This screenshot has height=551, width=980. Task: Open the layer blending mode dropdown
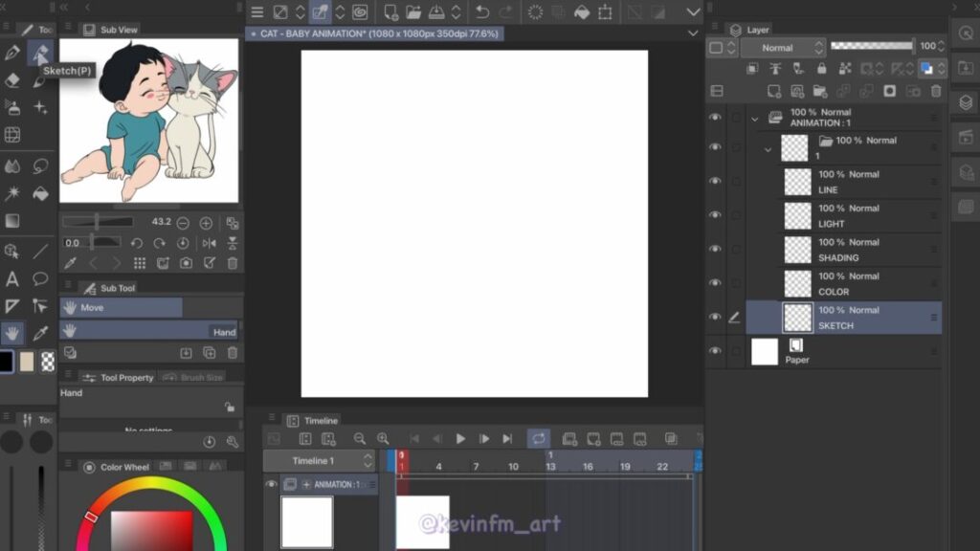781,47
